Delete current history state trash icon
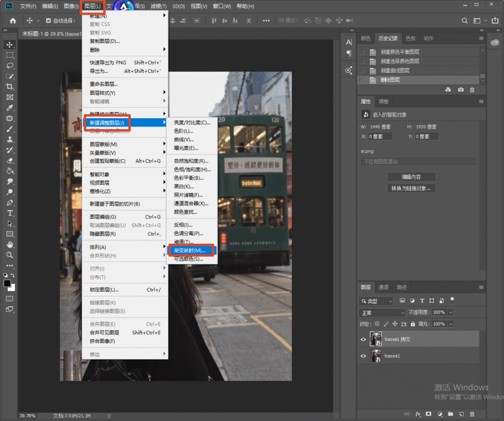 (x=472, y=90)
